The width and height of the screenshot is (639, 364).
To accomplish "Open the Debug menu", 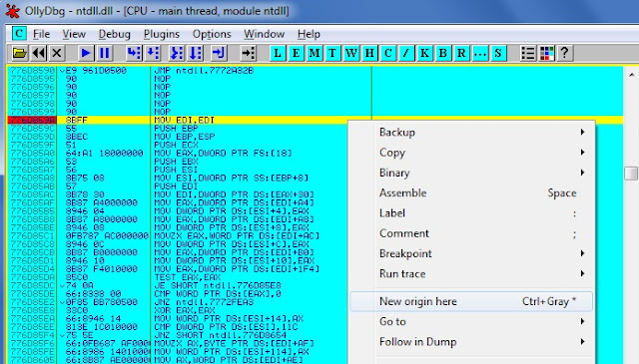I will pyautogui.click(x=115, y=34).
